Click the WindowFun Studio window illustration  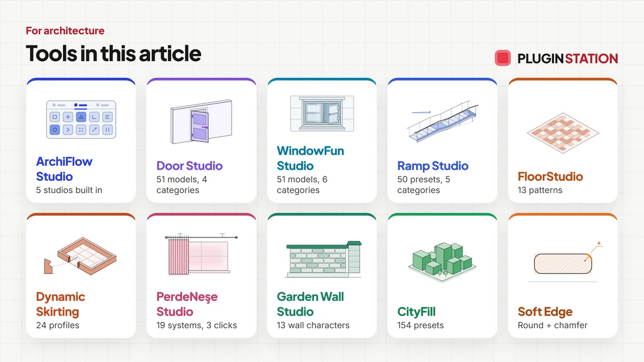click(x=322, y=114)
